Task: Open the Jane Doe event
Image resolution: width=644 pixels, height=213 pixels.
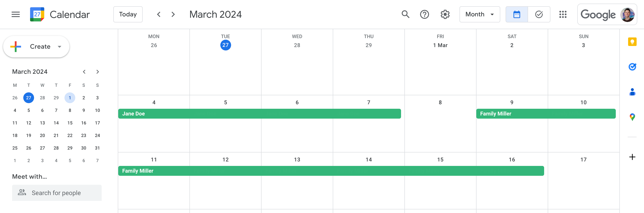Action: [x=259, y=114]
